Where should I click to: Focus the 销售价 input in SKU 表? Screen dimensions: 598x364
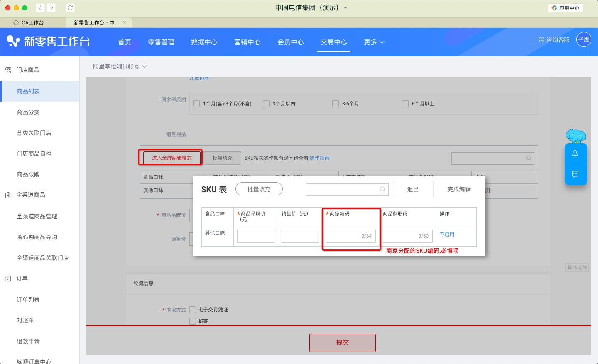point(300,236)
